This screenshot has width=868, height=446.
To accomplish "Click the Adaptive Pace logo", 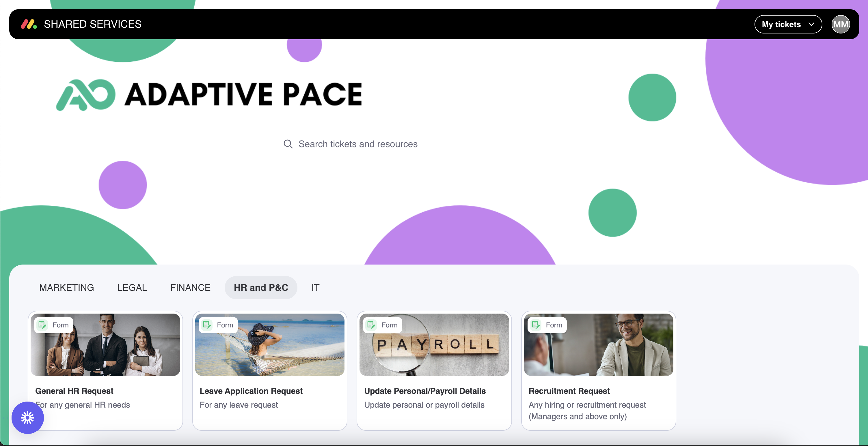I will click(209, 95).
